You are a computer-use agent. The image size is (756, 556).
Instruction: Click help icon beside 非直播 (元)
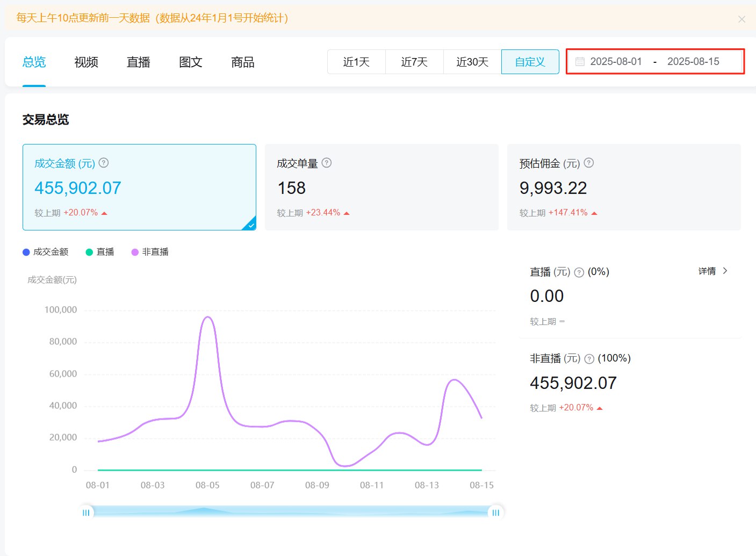tap(589, 359)
